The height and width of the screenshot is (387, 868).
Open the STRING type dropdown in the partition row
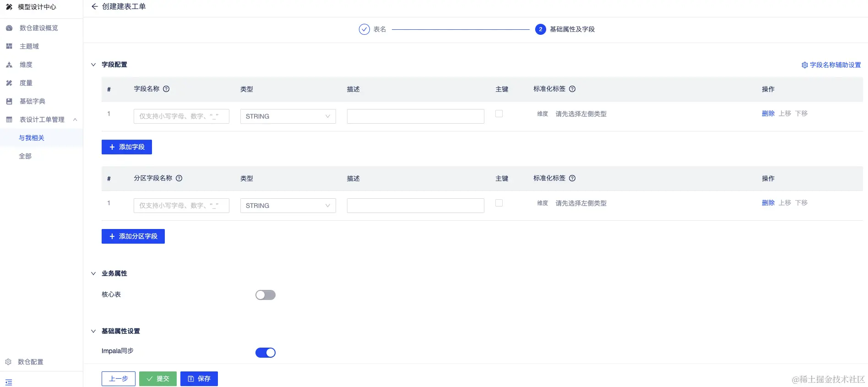tap(288, 206)
